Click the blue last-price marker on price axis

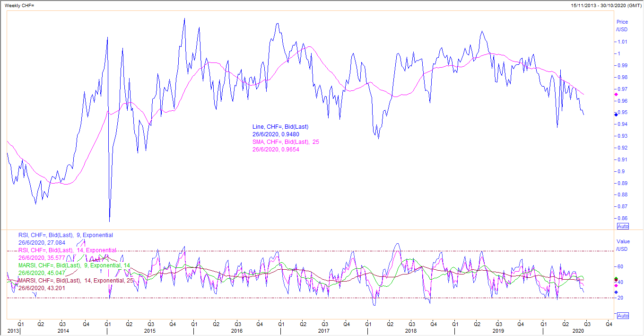click(x=616, y=115)
